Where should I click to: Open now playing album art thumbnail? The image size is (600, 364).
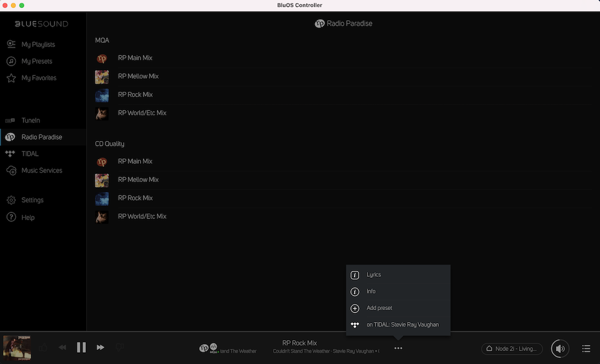pyautogui.click(x=17, y=348)
